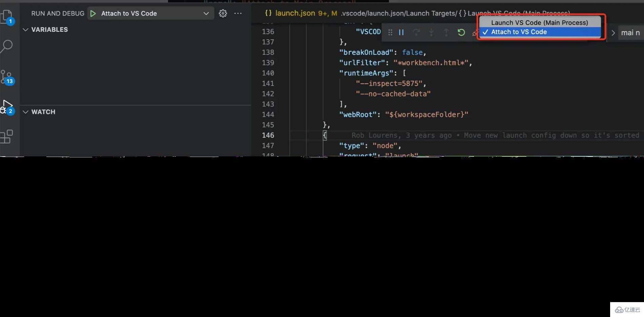Step over in the debug toolbar

(x=416, y=32)
